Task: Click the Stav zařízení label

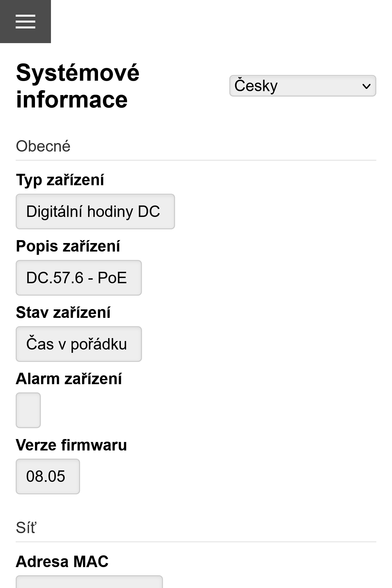Action: (63, 313)
